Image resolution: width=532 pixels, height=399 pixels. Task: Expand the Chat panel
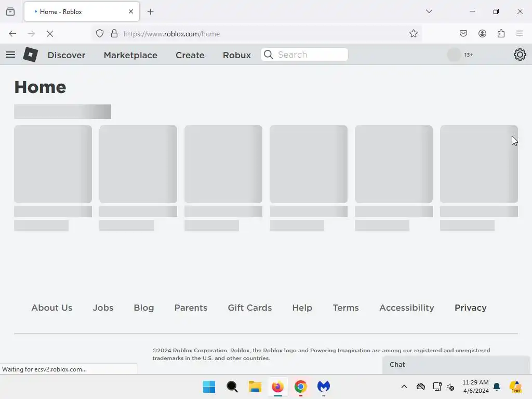click(456, 365)
